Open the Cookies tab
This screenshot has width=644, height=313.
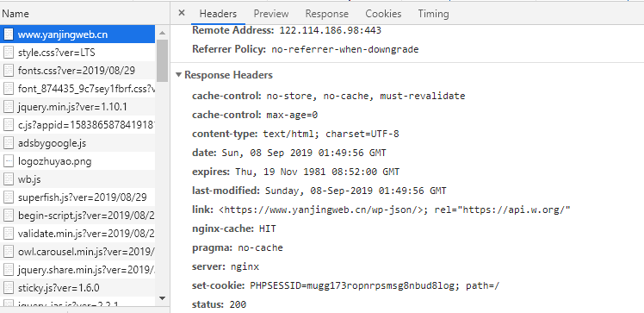pyautogui.click(x=383, y=14)
